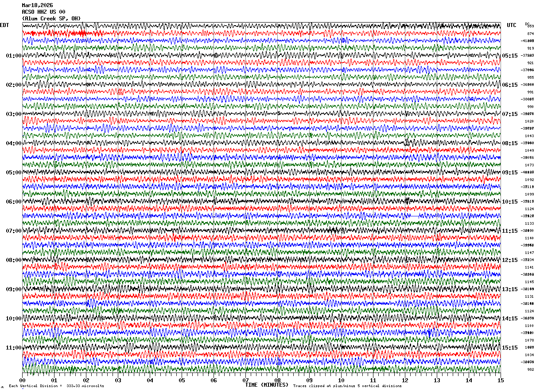The width and height of the screenshot is (536, 392).
Task: Click DC offset value 874
Action: 530,34
